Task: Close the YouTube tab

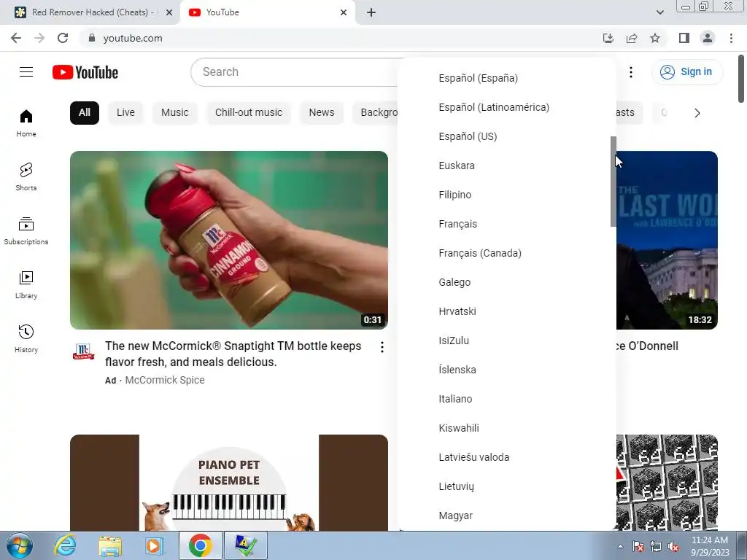Action: [344, 12]
